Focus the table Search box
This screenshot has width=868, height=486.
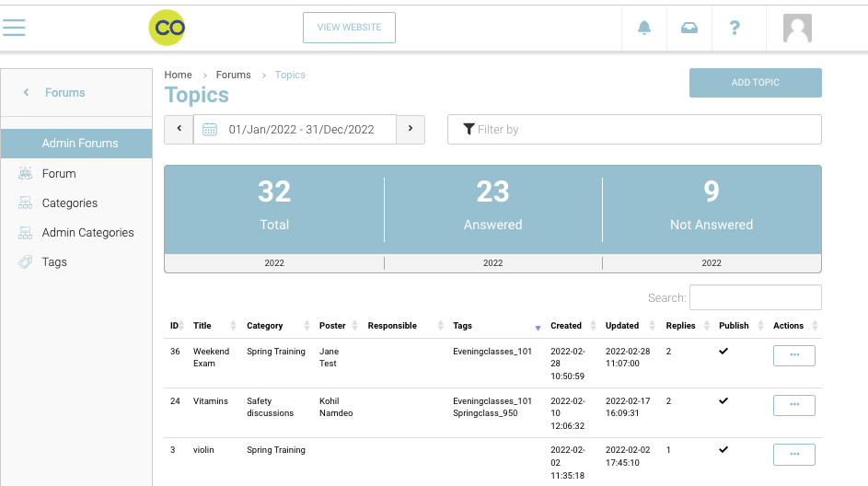click(x=755, y=297)
